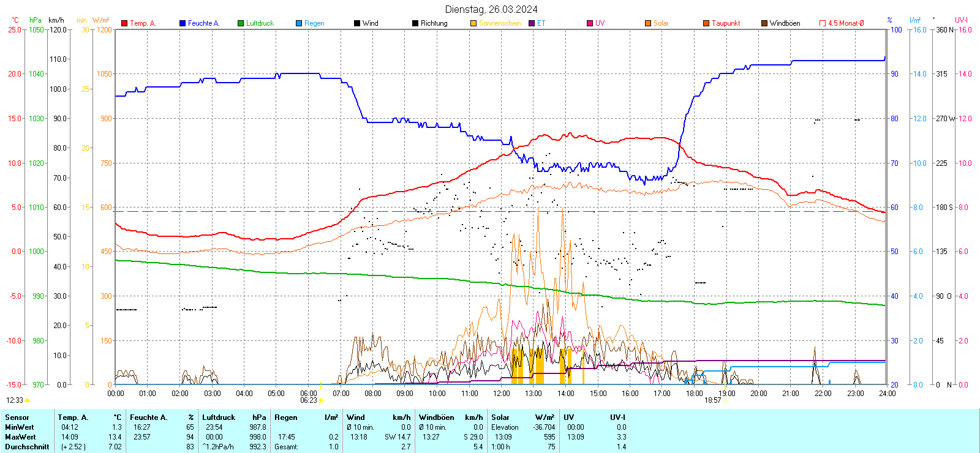Click the purple ET legend square
Viewport: 980px width, 453px height.
[532, 23]
